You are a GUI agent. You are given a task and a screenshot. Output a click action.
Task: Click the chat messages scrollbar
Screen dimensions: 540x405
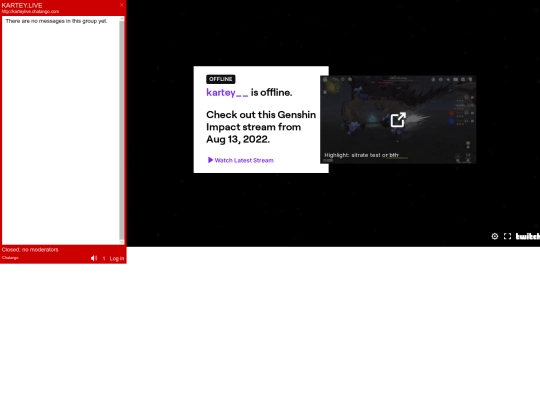[122, 131]
